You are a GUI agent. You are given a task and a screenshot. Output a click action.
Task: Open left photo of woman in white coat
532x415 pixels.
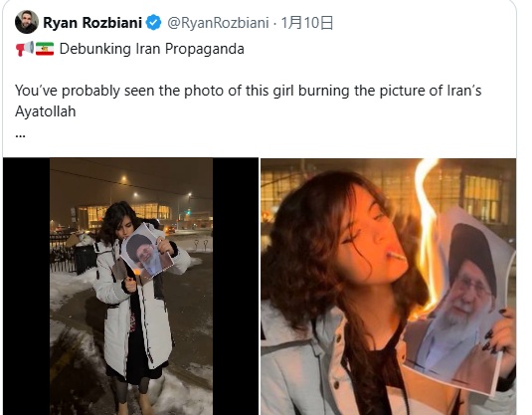pos(131,287)
